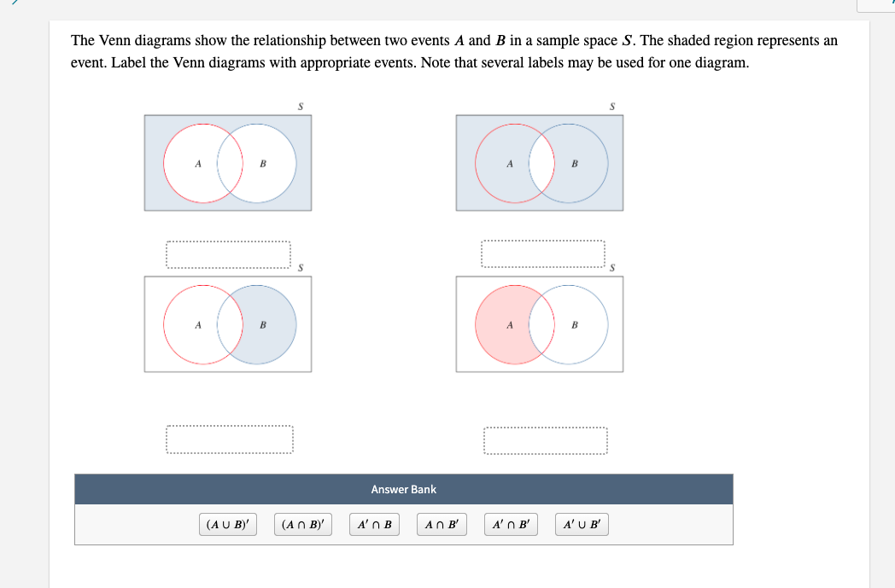The image size is (895, 588).
Task: Pick the A ∩ B' label from Answer Bank
Action: tap(441, 524)
